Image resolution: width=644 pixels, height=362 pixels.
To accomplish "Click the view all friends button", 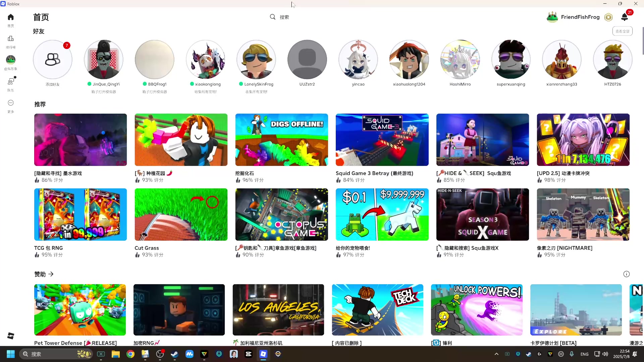I will pyautogui.click(x=623, y=31).
